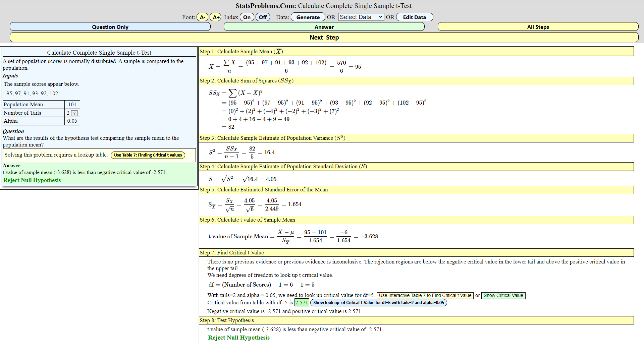Click the StatsProblems.Com title text
This screenshot has height=362, width=644.
pyautogui.click(x=266, y=6)
